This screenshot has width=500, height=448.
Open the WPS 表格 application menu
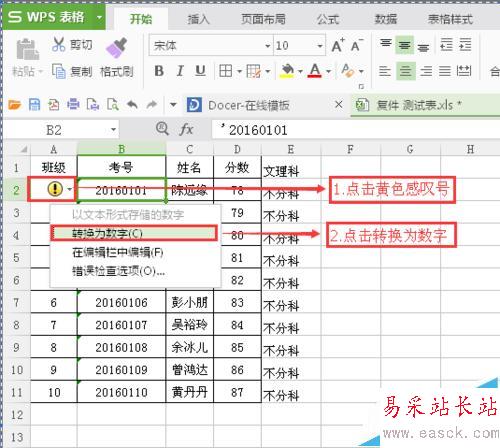54,17
